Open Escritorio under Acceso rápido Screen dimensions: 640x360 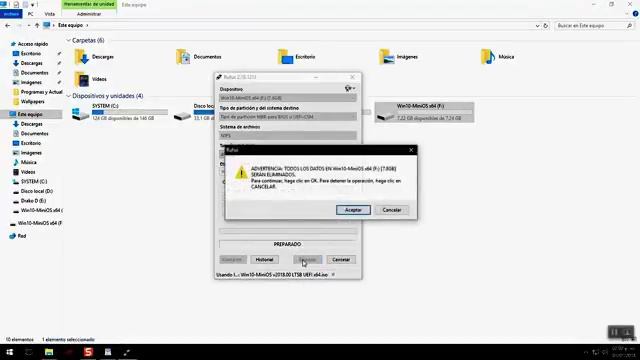pos(31,53)
